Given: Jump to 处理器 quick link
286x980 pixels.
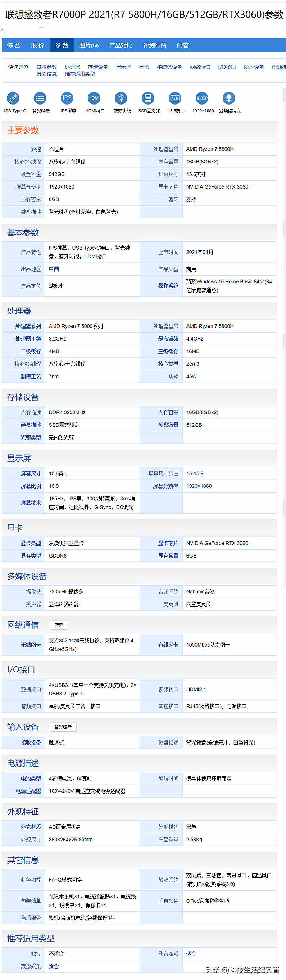Looking at the screenshot, I should tap(72, 67).
